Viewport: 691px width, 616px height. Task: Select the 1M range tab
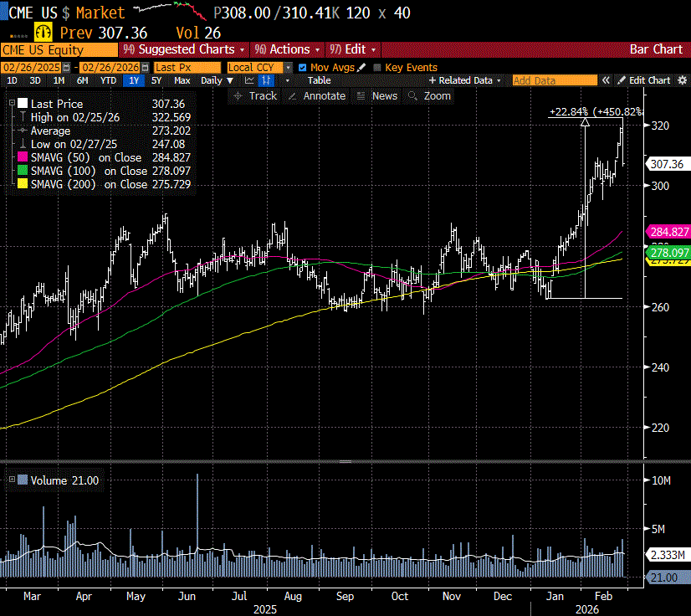pyautogui.click(x=59, y=80)
